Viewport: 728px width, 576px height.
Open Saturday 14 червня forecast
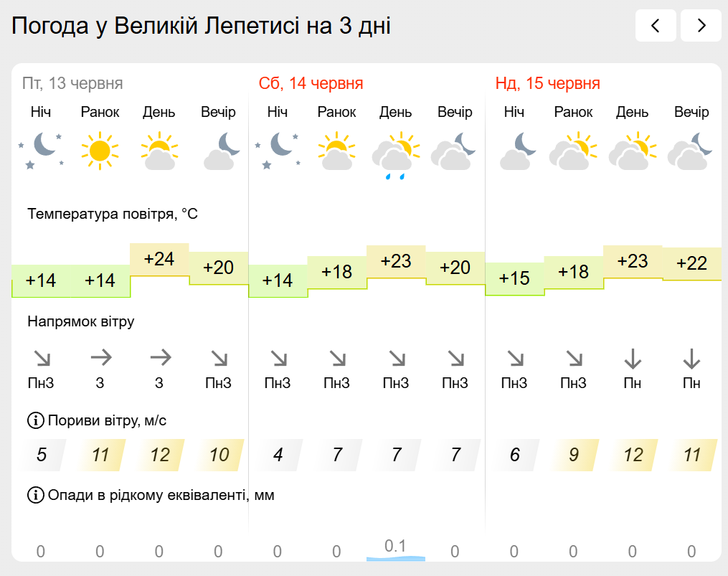(x=311, y=84)
